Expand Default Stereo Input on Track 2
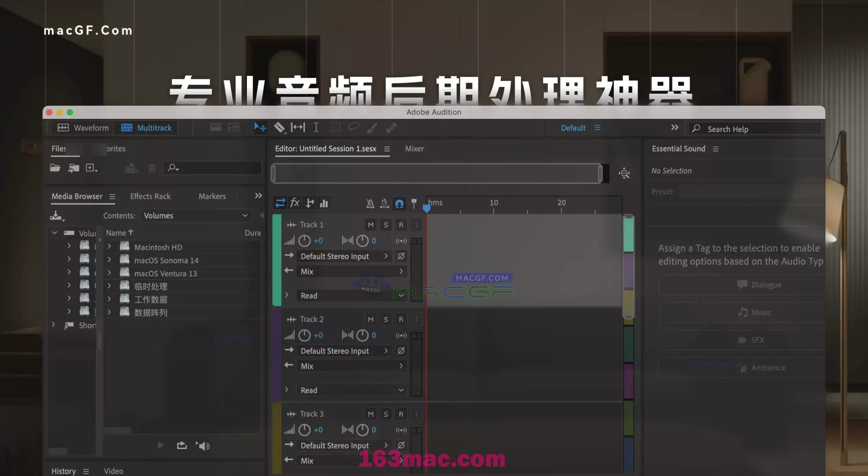The height and width of the screenshot is (476, 868). [386, 350]
